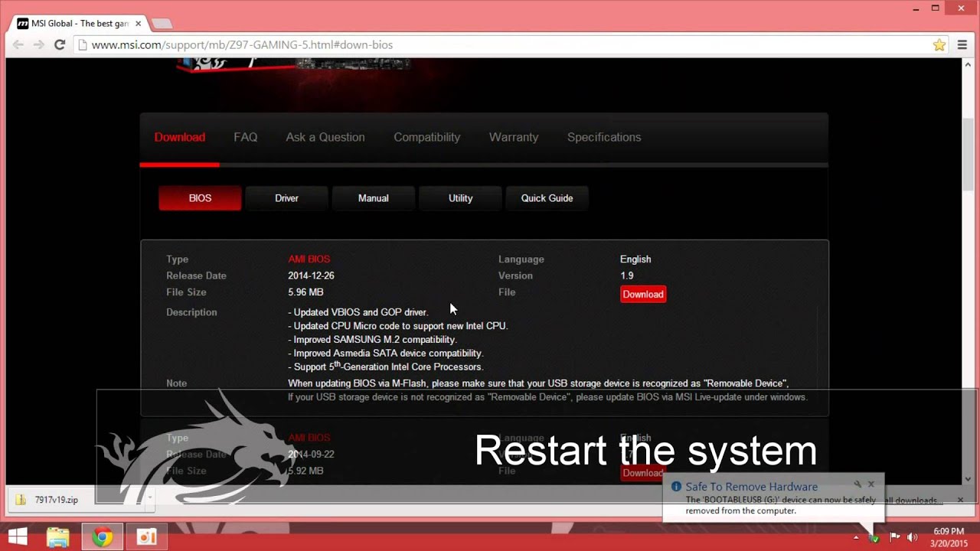Open the Ask a Question tab
The width and height of the screenshot is (980, 551).
pyautogui.click(x=325, y=137)
